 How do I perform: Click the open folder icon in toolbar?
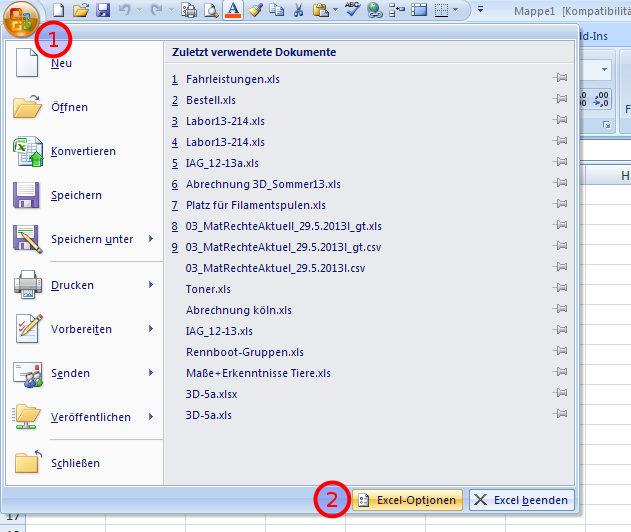click(x=81, y=10)
